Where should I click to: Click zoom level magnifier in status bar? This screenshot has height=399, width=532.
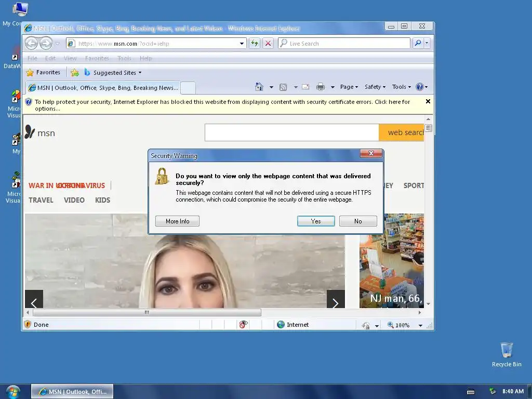[x=391, y=325]
